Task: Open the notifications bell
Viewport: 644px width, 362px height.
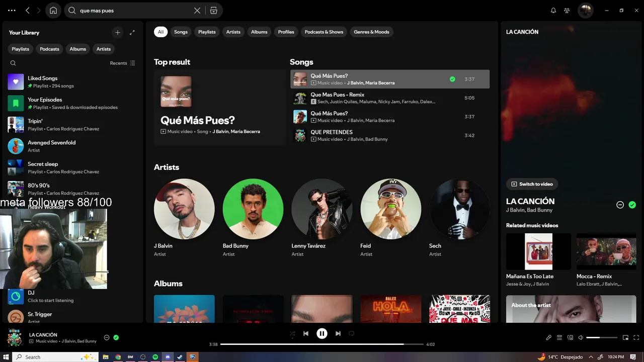Action: 553,11
